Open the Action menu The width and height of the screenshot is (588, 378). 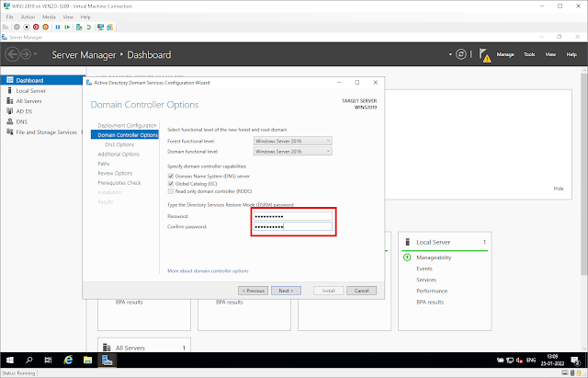(x=28, y=17)
